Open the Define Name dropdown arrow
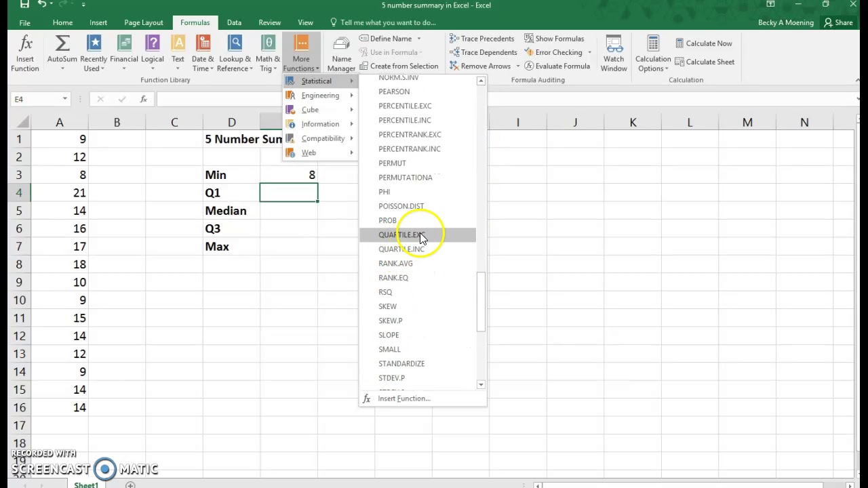 click(x=418, y=39)
